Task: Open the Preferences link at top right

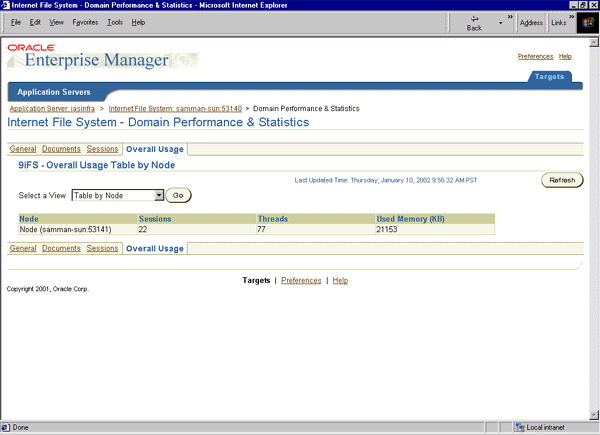Action: pyautogui.click(x=535, y=57)
